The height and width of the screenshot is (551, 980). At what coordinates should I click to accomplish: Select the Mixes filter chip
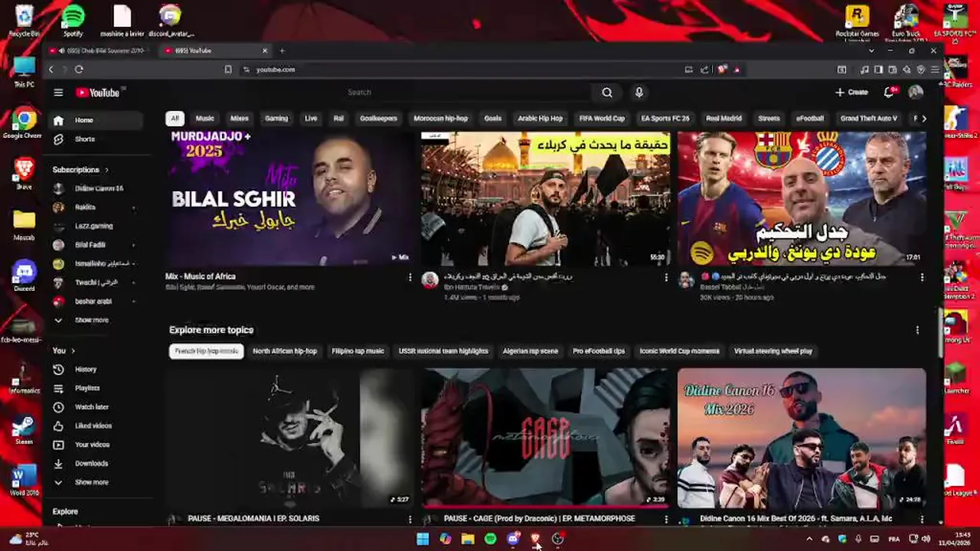tap(240, 119)
